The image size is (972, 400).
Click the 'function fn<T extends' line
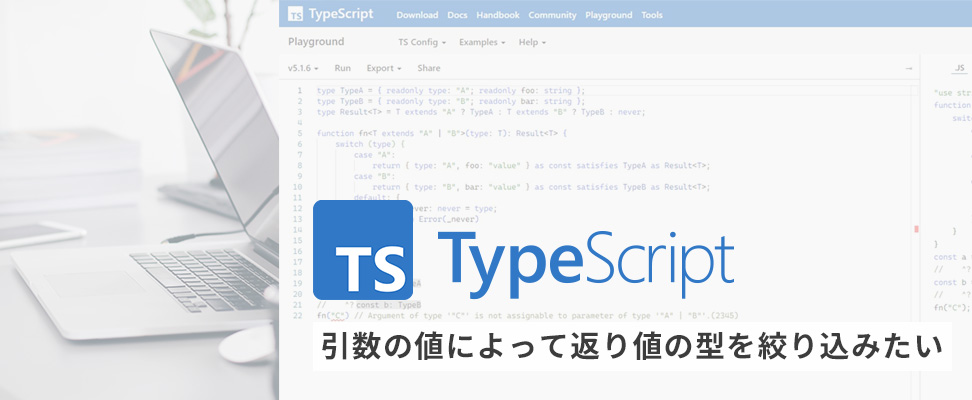click(442, 133)
